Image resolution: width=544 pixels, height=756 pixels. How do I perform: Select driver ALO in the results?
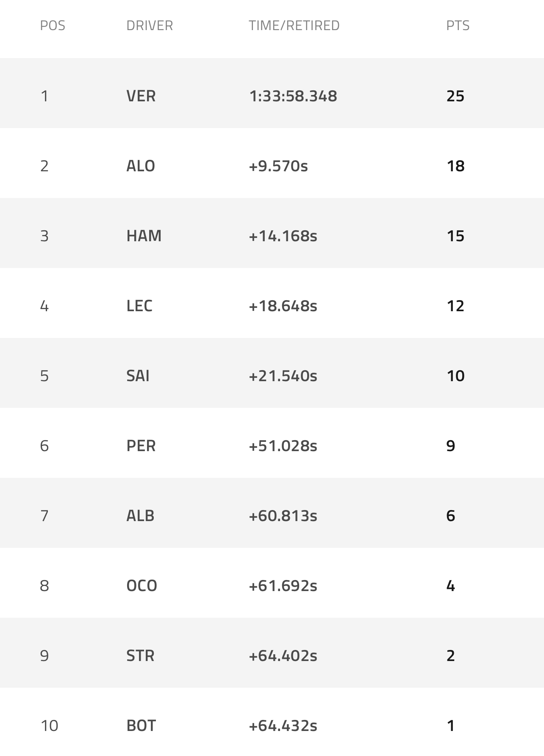coord(141,166)
